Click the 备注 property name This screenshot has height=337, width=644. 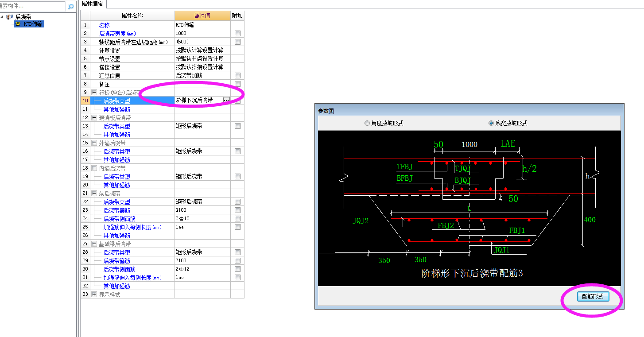coord(104,84)
